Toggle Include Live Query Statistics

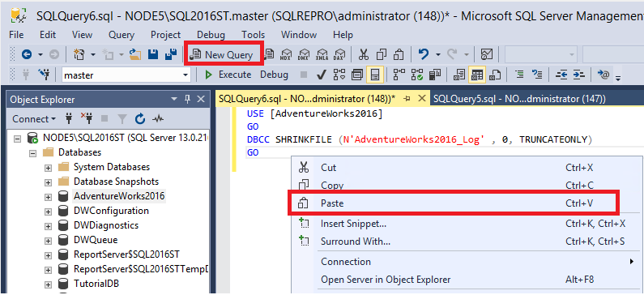(x=417, y=75)
